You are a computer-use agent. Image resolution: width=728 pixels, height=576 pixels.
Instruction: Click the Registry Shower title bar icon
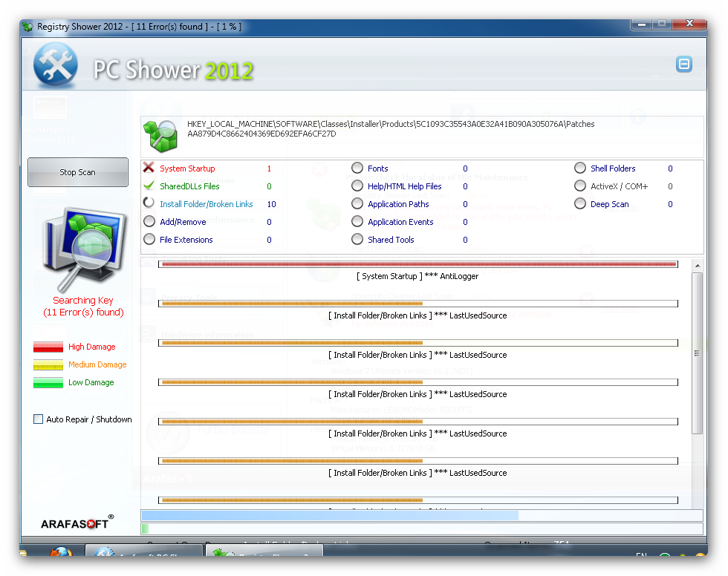pos(28,27)
